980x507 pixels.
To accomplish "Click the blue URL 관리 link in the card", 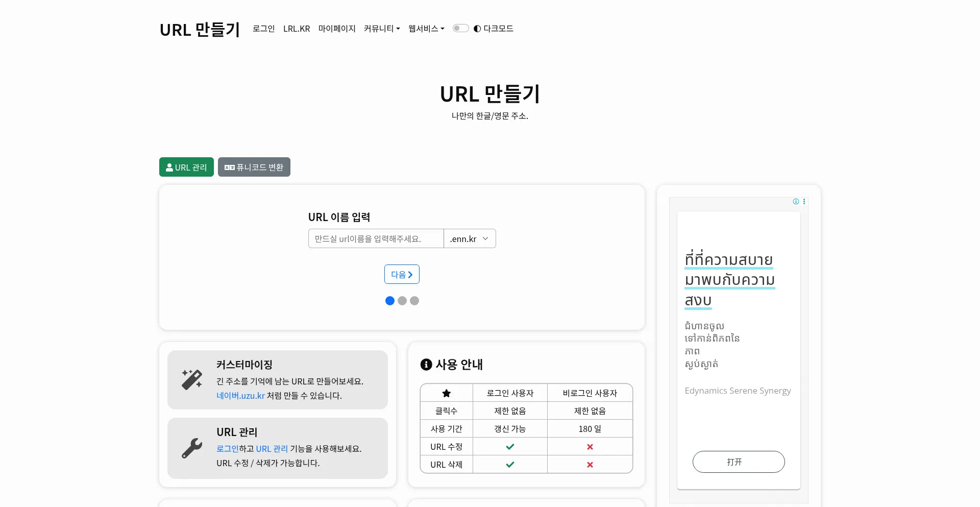I will tap(272, 449).
